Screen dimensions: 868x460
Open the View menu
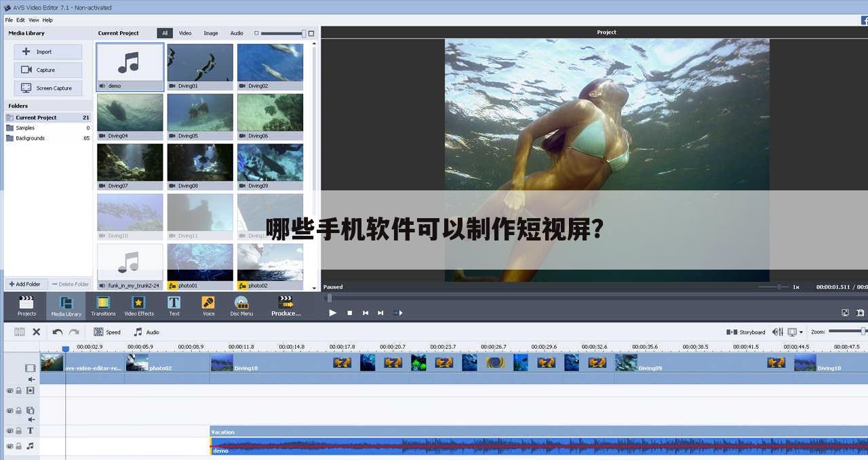point(34,20)
